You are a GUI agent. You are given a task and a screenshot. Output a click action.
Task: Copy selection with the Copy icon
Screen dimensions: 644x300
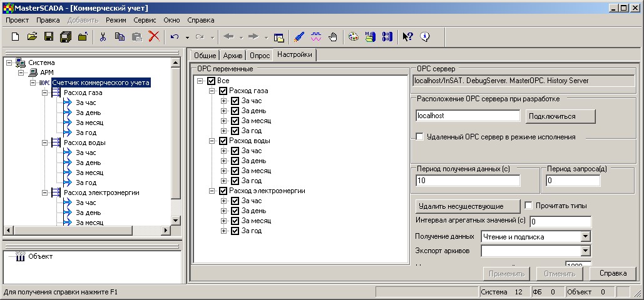point(120,37)
